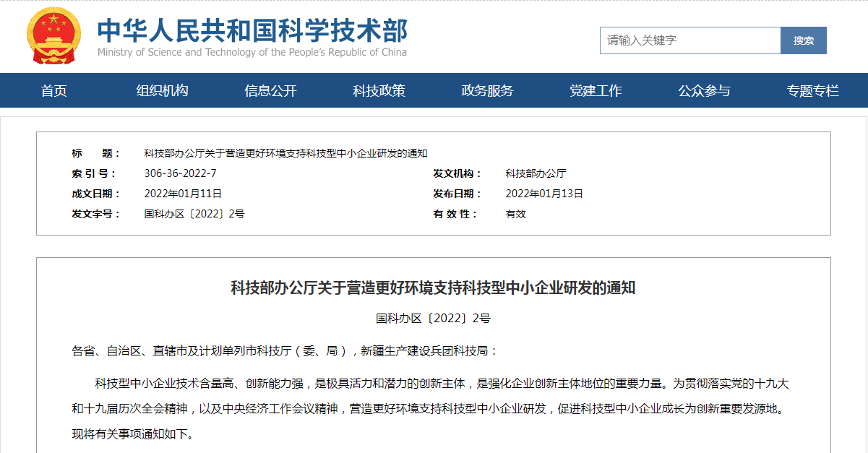This screenshot has height=453, width=868.
Task: Open the 公众参与 navigation item
Action: [705, 91]
